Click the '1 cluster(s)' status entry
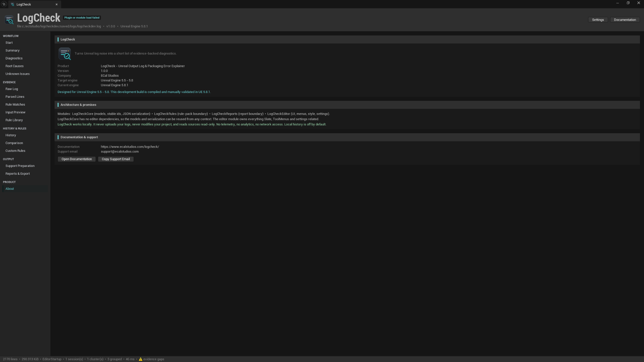This screenshot has height=362, width=644. tap(95, 359)
